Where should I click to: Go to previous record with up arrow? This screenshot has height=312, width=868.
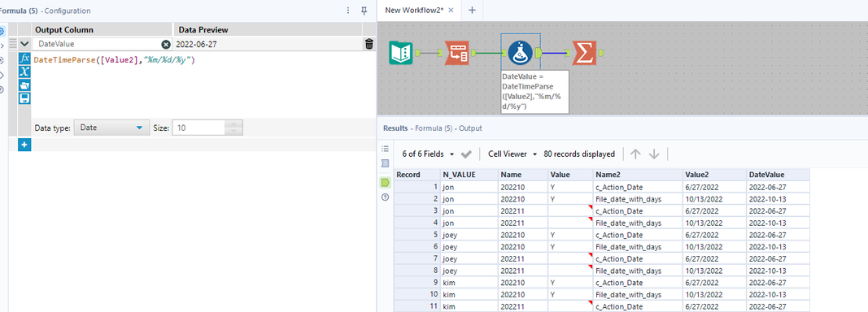[635, 154]
